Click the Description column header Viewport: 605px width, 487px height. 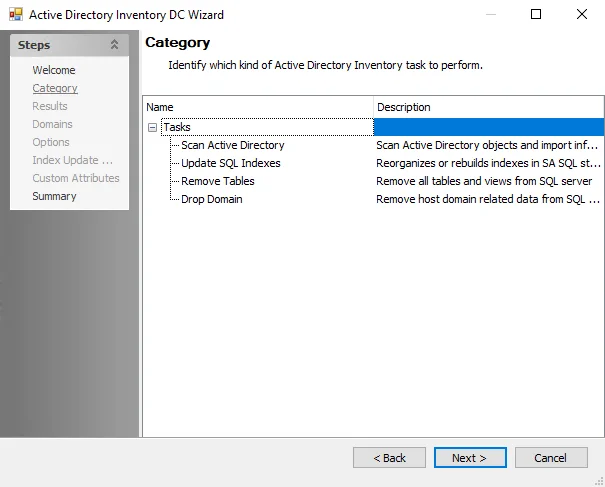tap(488, 107)
